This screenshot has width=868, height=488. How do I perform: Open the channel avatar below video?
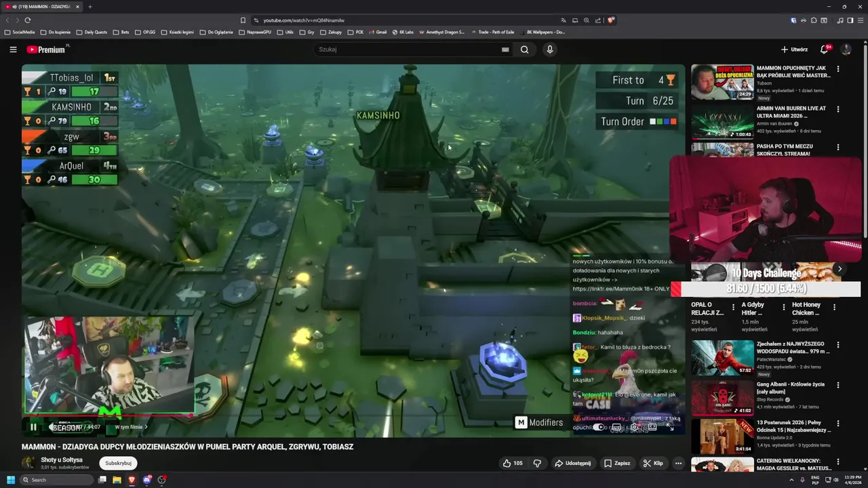tap(28, 463)
